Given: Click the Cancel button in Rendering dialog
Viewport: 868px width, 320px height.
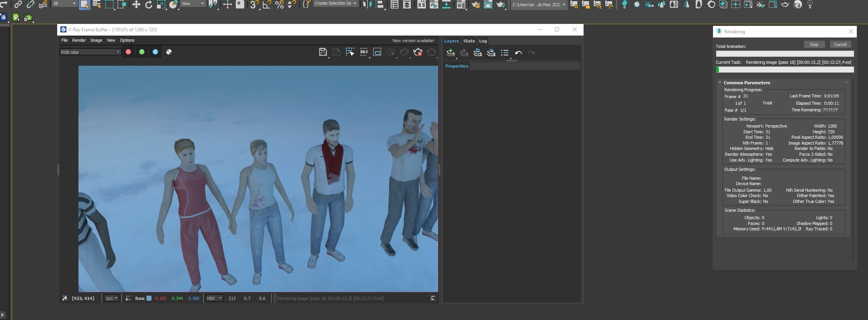Looking at the screenshot, I should [840, 44].
